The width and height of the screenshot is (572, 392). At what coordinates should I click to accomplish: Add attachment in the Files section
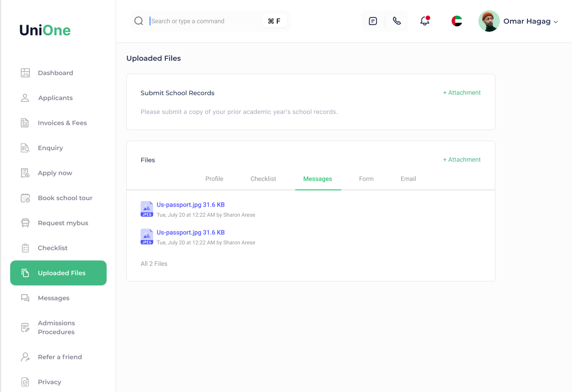tap(461, 160)
